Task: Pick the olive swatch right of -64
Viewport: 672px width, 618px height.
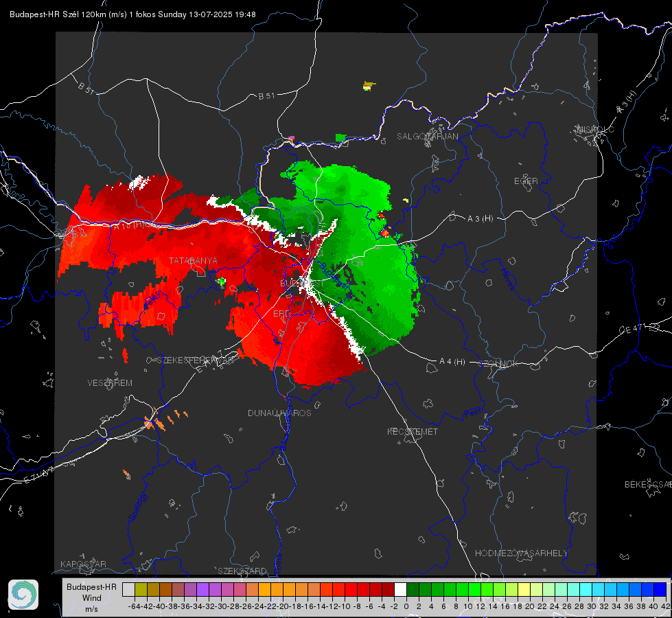Action: pos(141,589)
